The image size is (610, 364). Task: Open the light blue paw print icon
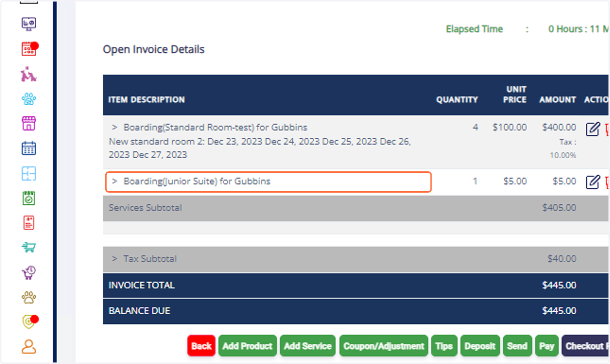[x=29, y=99]
